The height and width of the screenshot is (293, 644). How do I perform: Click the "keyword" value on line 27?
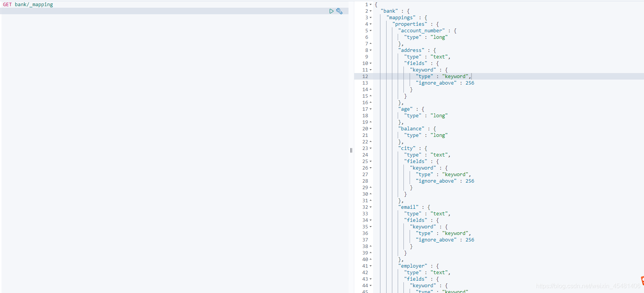(455, 175)
